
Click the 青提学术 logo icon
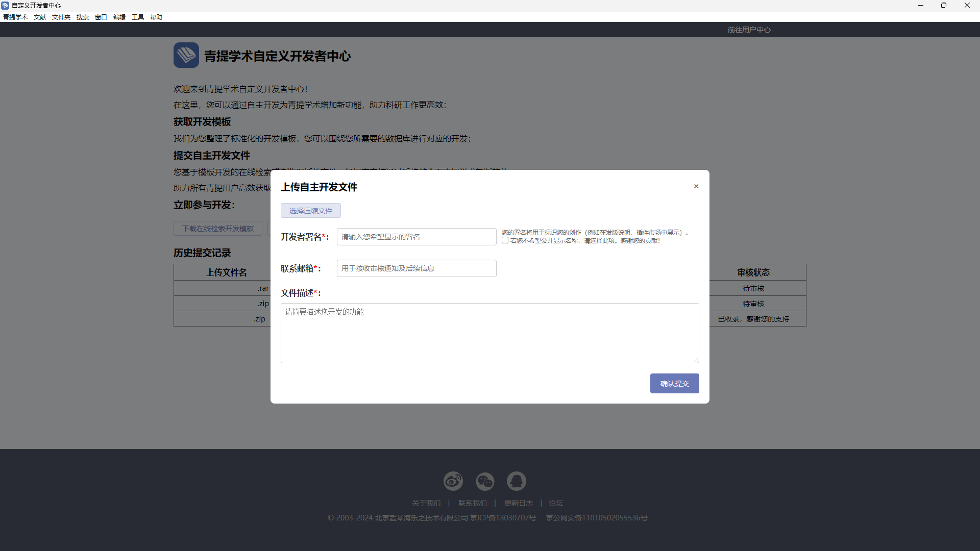pos(186,55)
